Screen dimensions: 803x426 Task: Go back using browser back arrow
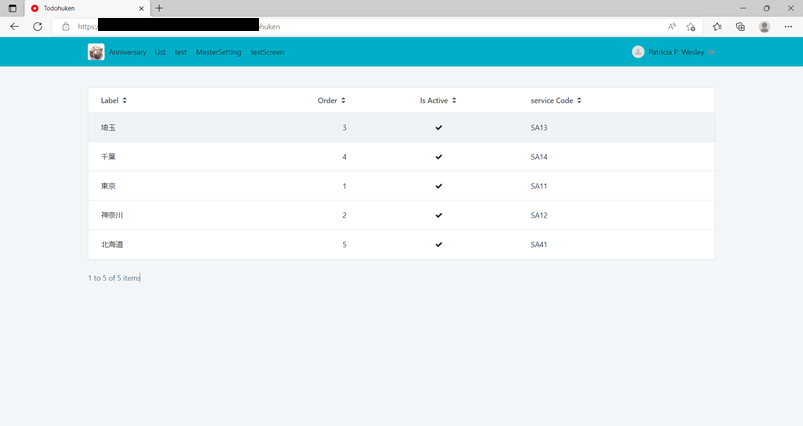[14, 27]
